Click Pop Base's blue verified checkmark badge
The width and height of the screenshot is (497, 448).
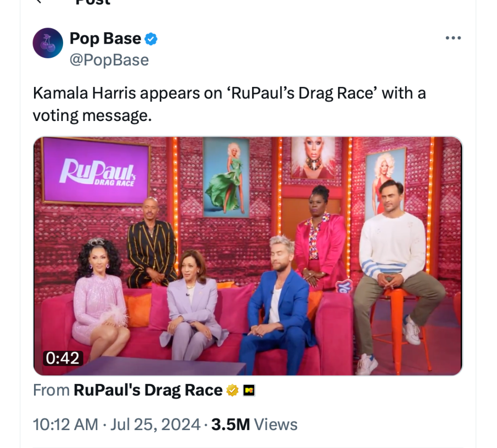pos(151,39)
